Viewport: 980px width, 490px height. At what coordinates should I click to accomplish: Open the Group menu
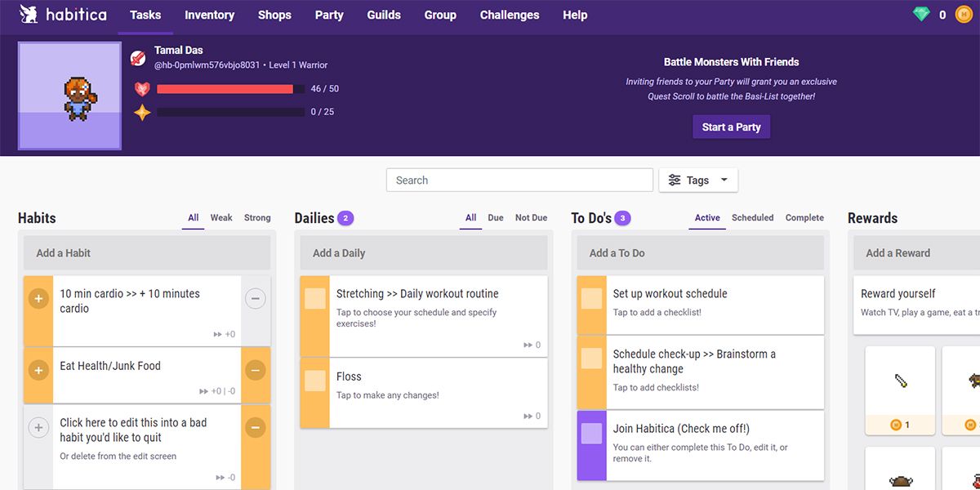click(440, 15)
